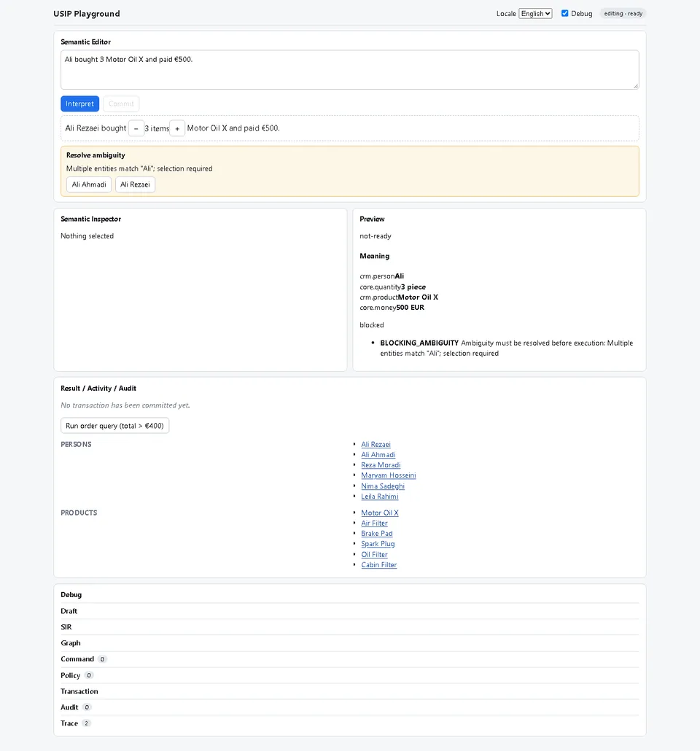Image resolution: width=700 pixels, height=751 pixels.
Task: Click the 'core.quantity3 piece' meaning row
Action: (393, 287)
